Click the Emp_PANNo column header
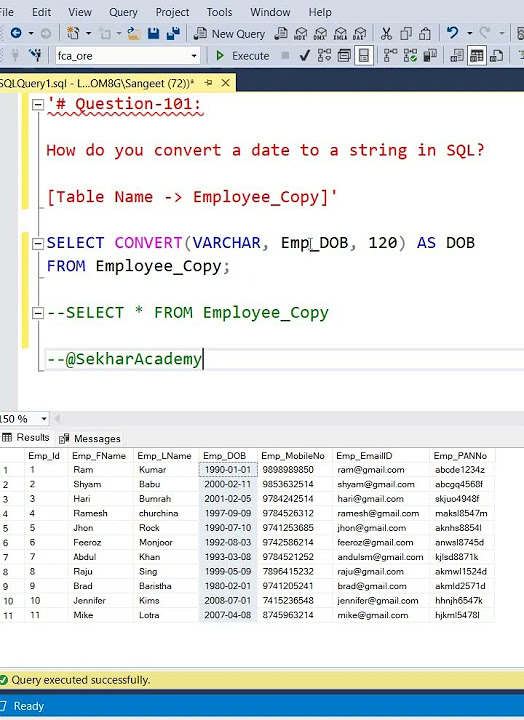This screenshot has height=720, width=524. [x=462, y=456]
